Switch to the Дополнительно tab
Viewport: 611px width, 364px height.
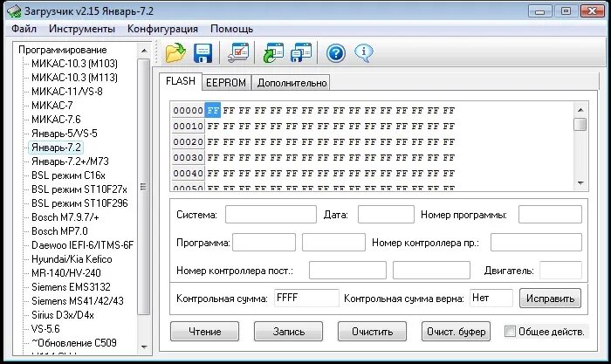point(292,83)
